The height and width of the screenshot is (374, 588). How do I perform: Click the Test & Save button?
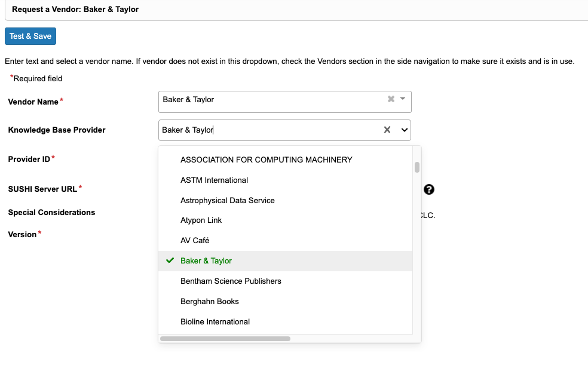pos(30,36)
